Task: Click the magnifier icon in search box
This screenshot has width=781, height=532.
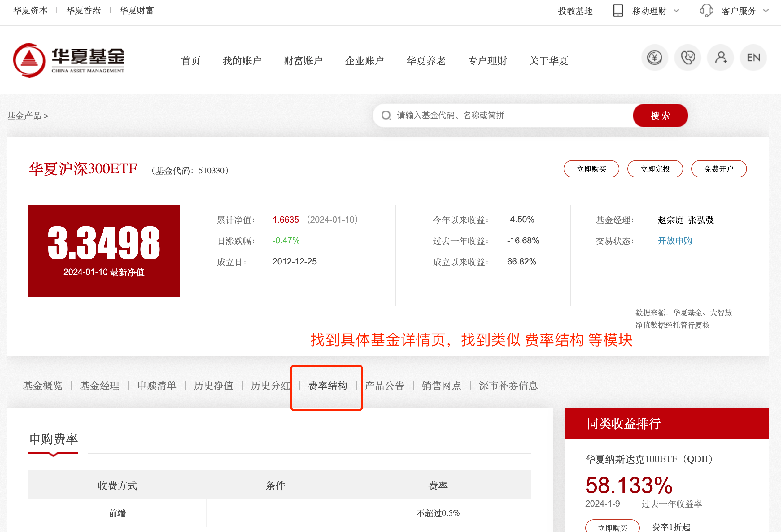Action: [386, 116]
